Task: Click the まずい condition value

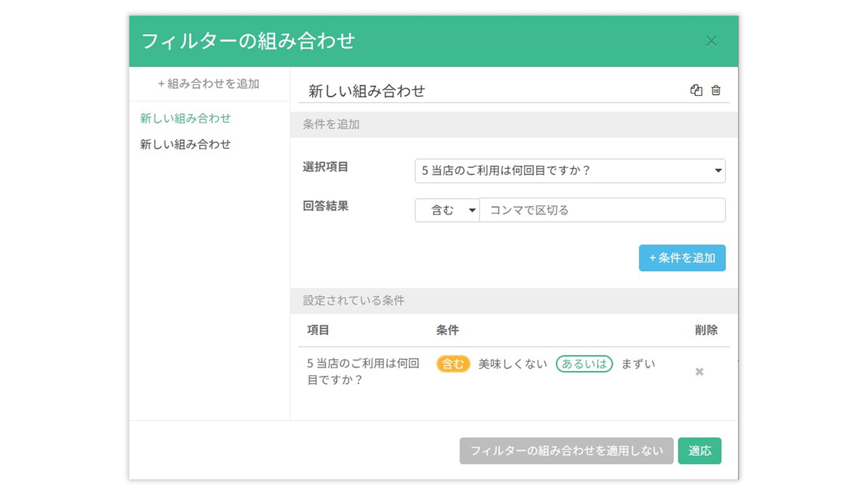Action: (x=638, y=364)
